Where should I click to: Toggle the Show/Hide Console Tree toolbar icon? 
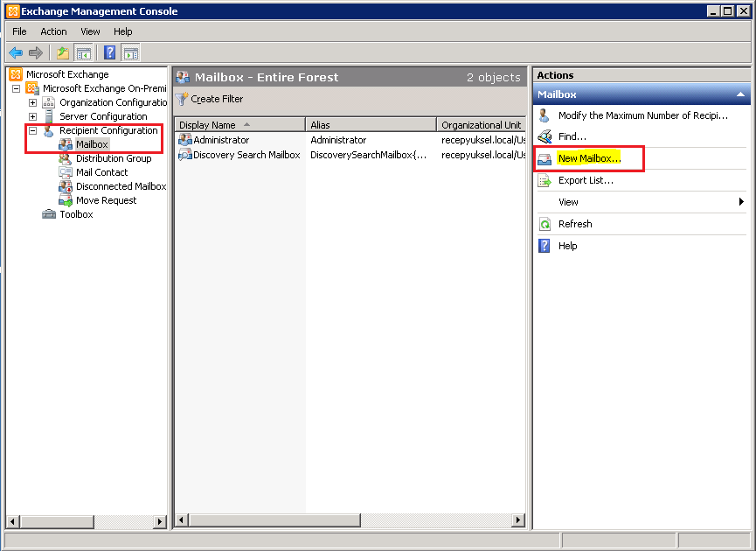tap(83, 52)
